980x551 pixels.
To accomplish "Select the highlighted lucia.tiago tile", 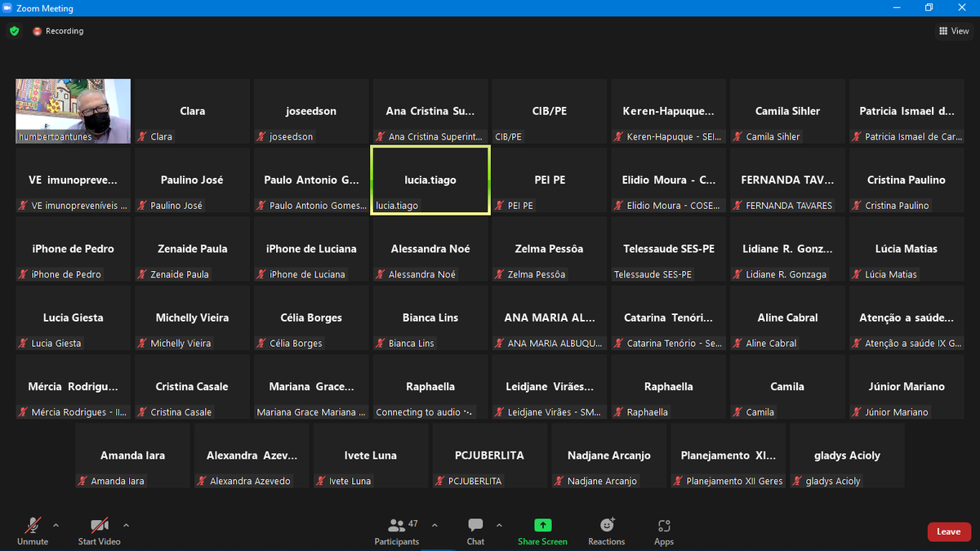I will click(x=430, y=180).
